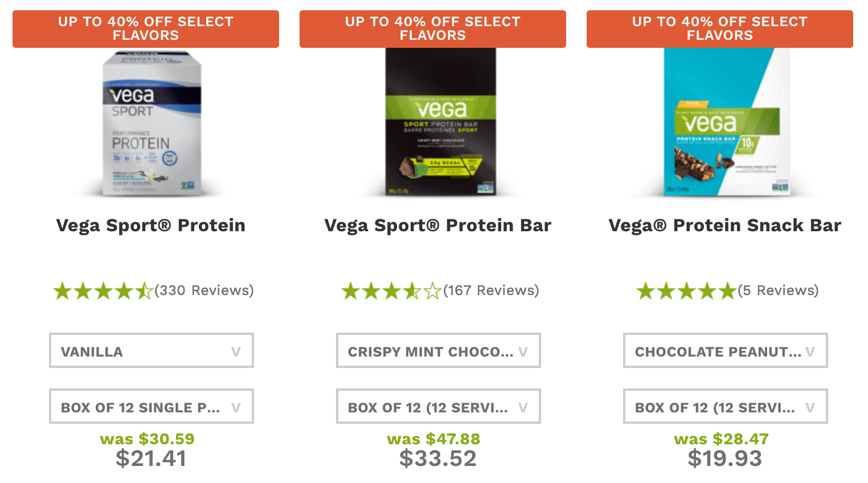Open the Chocolate Peanut flavor dropdown

(x=726, y=351)
